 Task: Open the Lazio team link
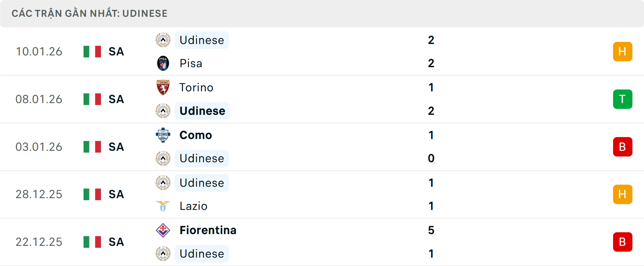(x=194, y=206)
